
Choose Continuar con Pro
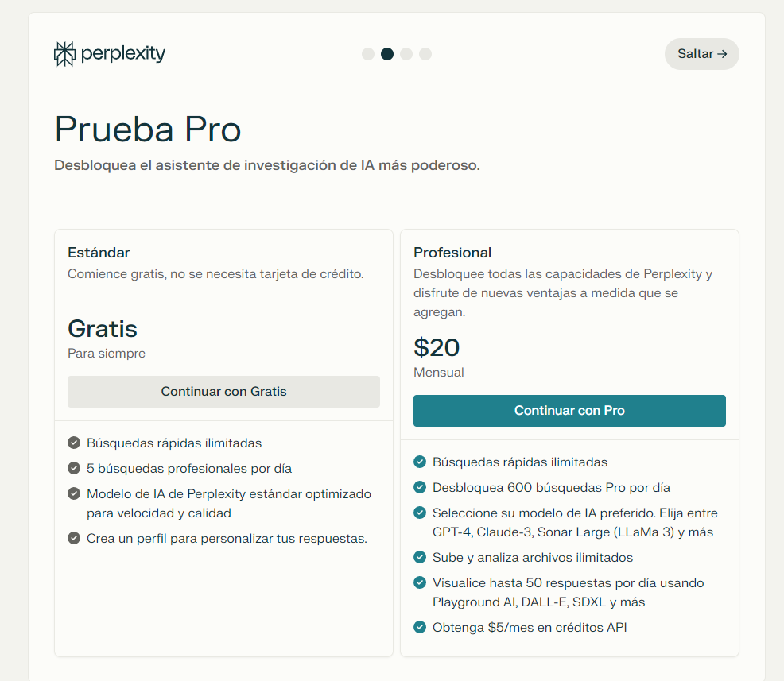569,411
